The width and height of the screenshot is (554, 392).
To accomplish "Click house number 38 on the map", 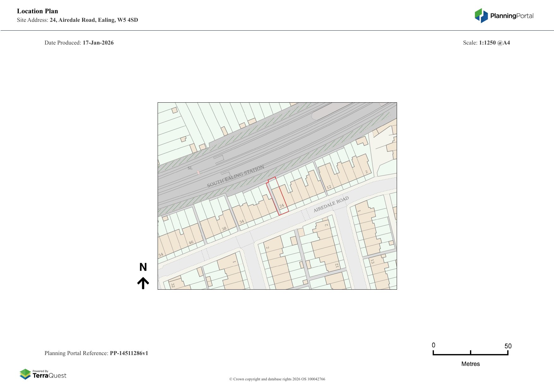I will coord(224,229).
